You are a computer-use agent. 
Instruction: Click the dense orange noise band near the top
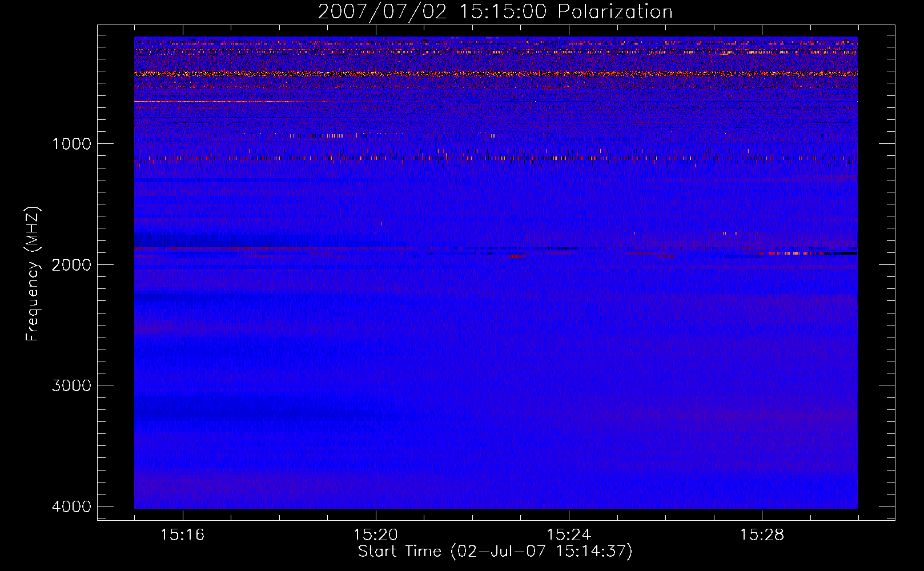click(491, 74)
